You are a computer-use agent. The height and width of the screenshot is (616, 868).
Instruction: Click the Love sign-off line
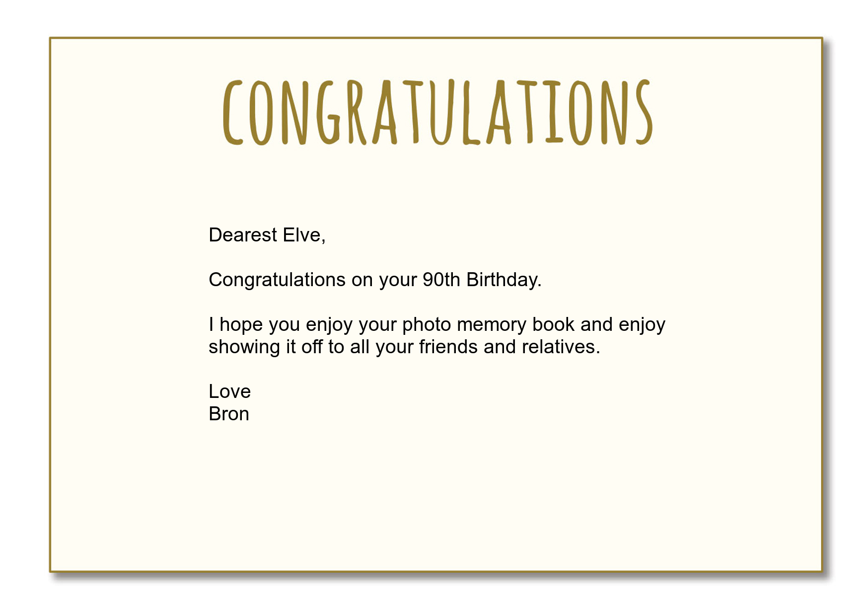coord(229,391)
